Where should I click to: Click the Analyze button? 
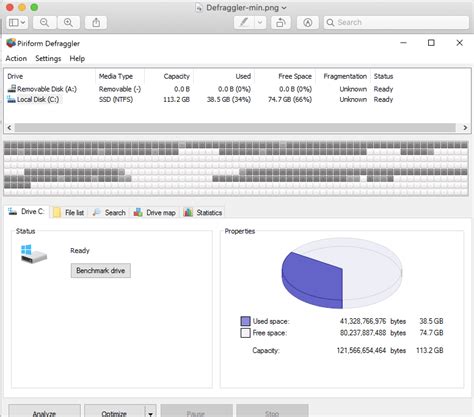pos(44,412)
